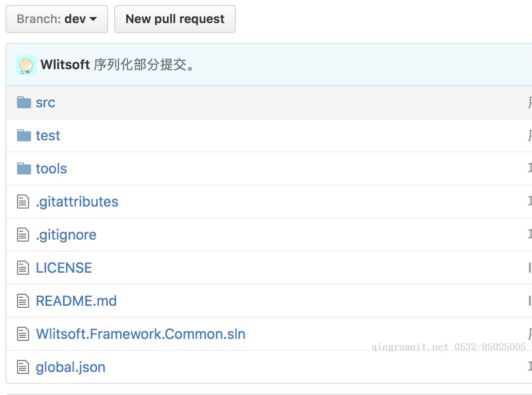
Task: View the global.json file
Action: [x=71, y=367]
